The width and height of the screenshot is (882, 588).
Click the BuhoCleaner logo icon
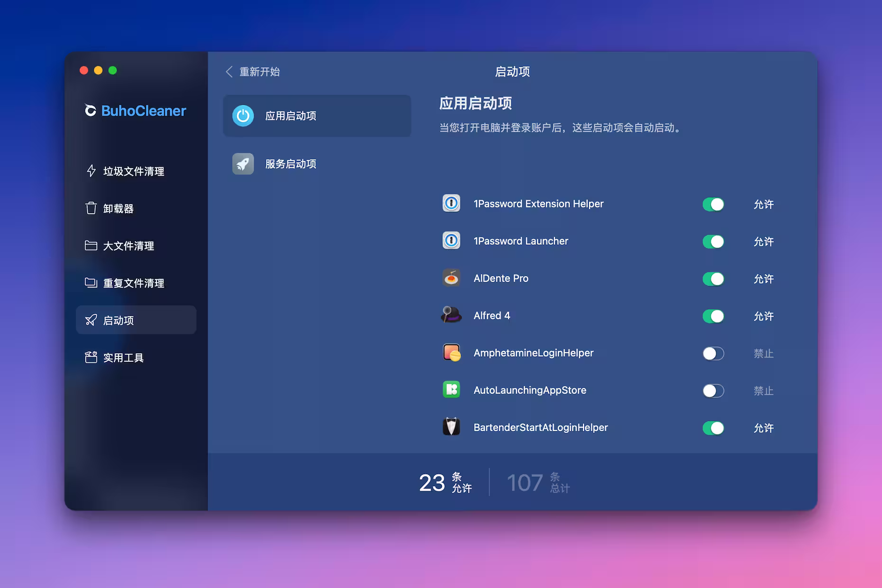pos(90,110)
